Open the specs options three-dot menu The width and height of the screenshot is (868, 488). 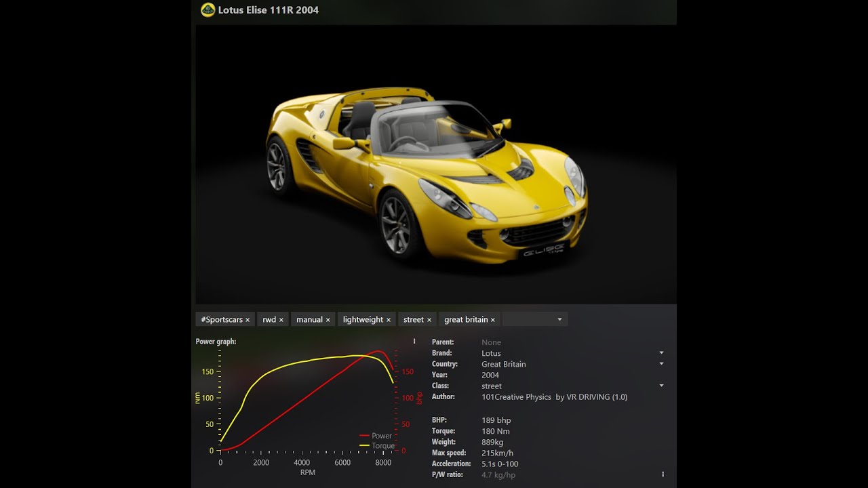[x=663, y=474]
